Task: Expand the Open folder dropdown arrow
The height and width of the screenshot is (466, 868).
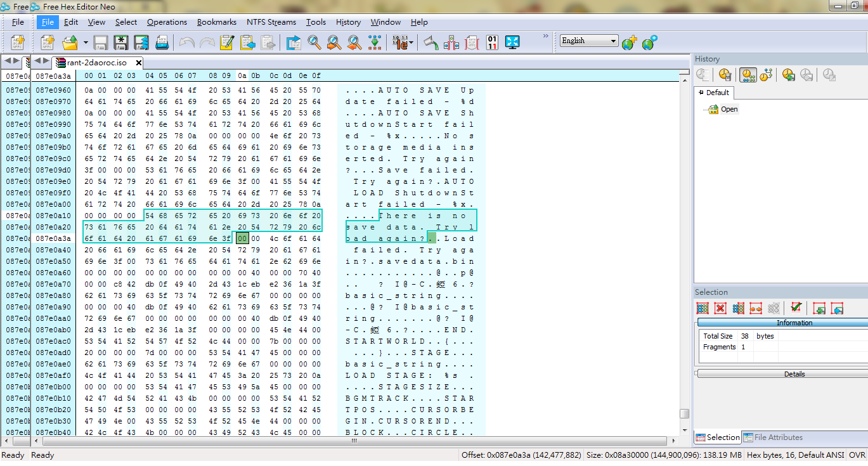Action: [x=86, y=42]
